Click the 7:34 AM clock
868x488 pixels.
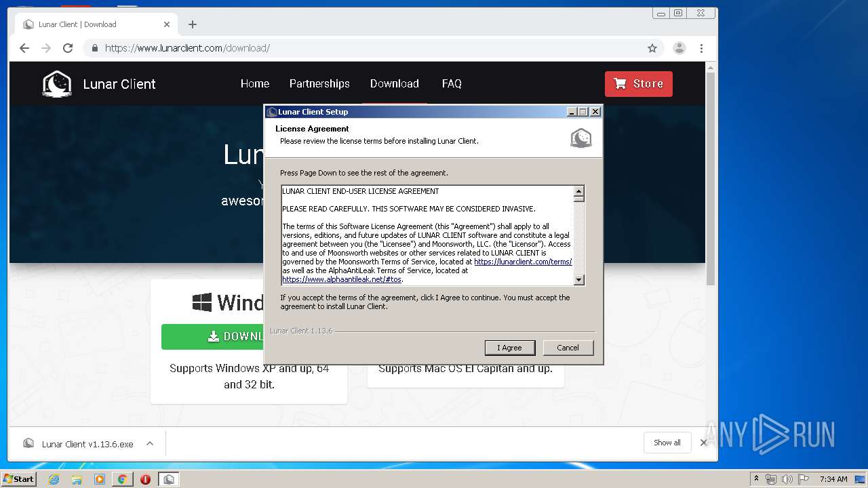click(x=833, y=479)
